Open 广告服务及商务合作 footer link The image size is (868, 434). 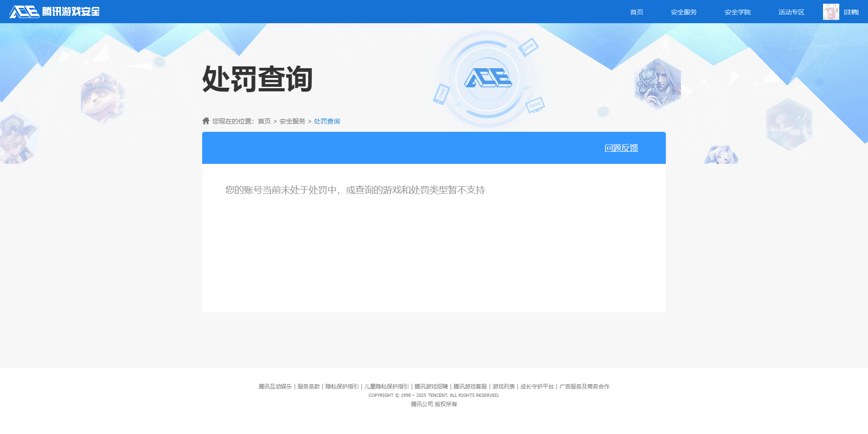(584, 386)
